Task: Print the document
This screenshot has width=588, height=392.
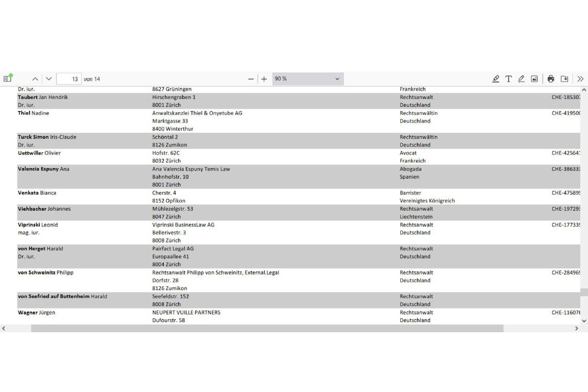Action: pos(551,79)
